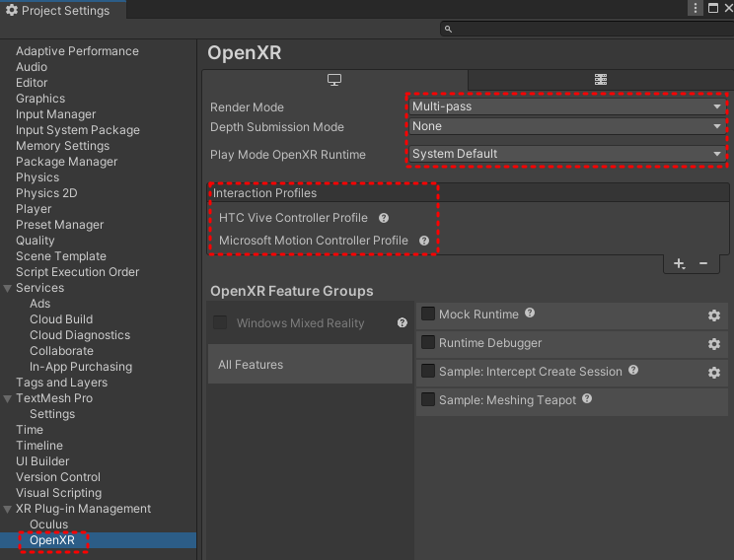This screenshot has height=560, width=734.
Task: Collapse the XR Plug-in Management section
Action: (8, 509)
